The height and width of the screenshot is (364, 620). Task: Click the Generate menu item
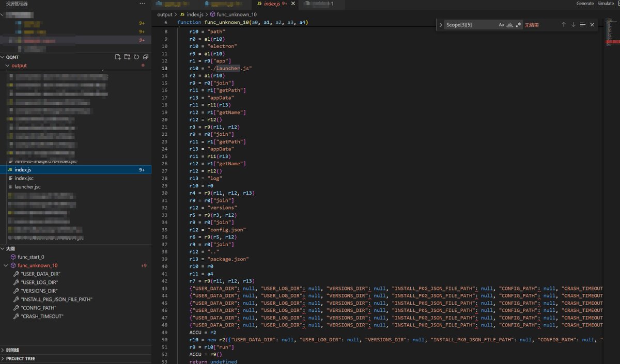[x=585, y=4]
